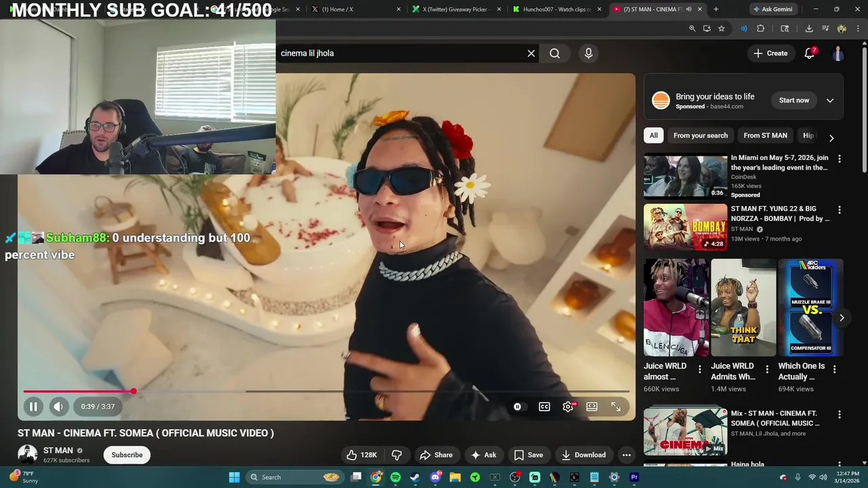The width and height of the screenshot is (868, 488).
Task: Open Windows Start menu
Action: coord(234,477)
